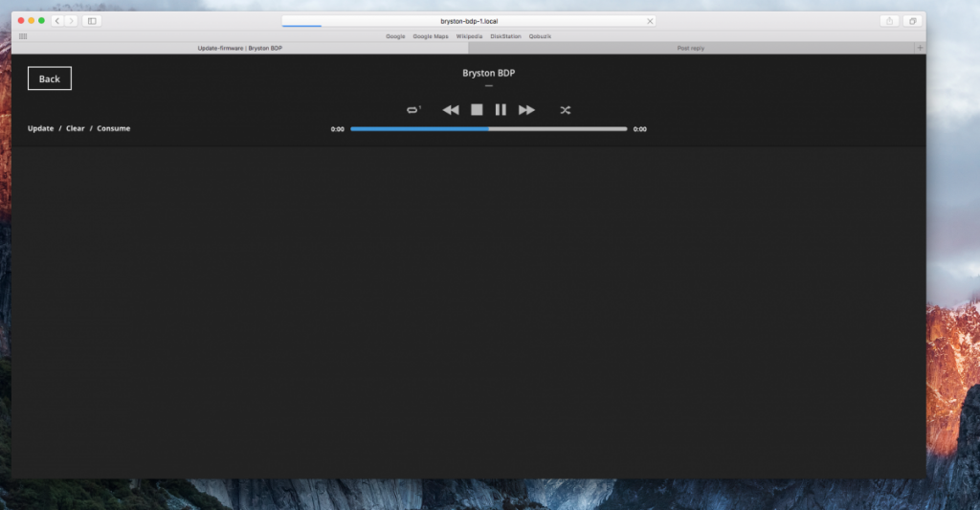Go back using Safari's back arrow
The image size is (980, 510).
click(x=56, y=21)
